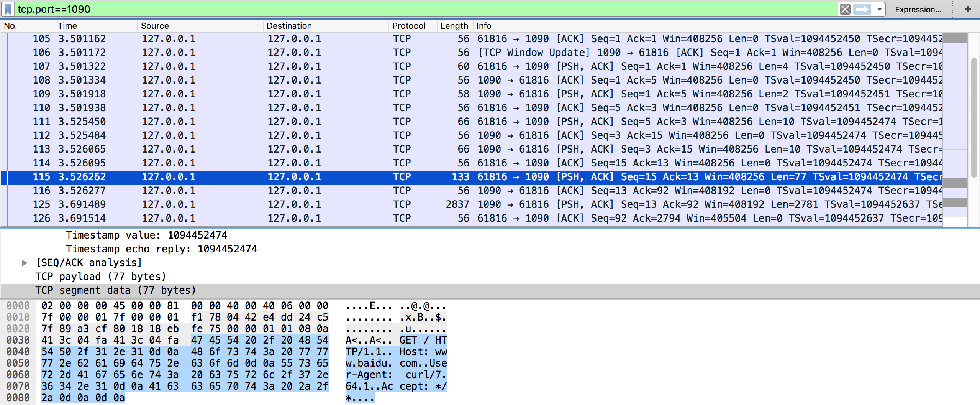Click hex bytes '54 50 2f 31' in row 0040

(74, 352)
